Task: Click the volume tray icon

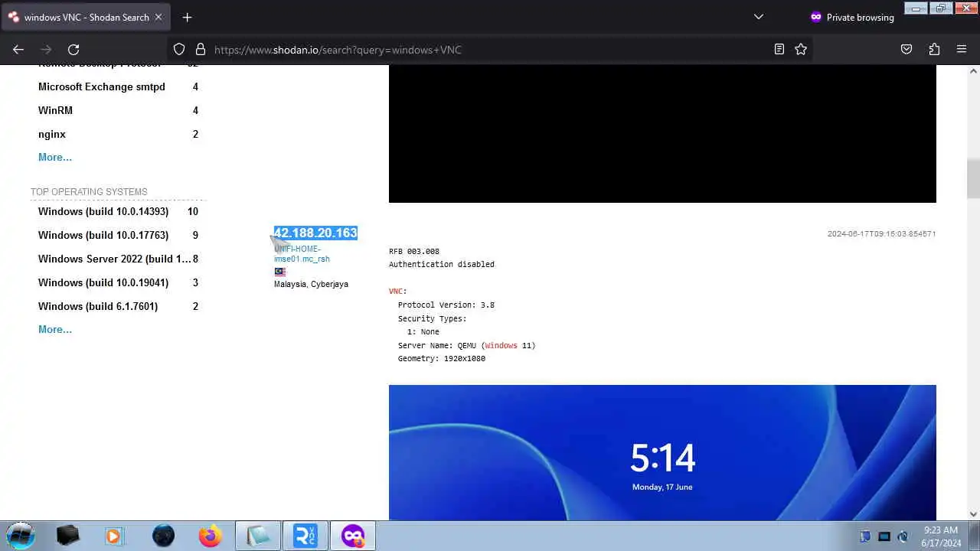Action: pyautogui.click(x=903, y=536)
